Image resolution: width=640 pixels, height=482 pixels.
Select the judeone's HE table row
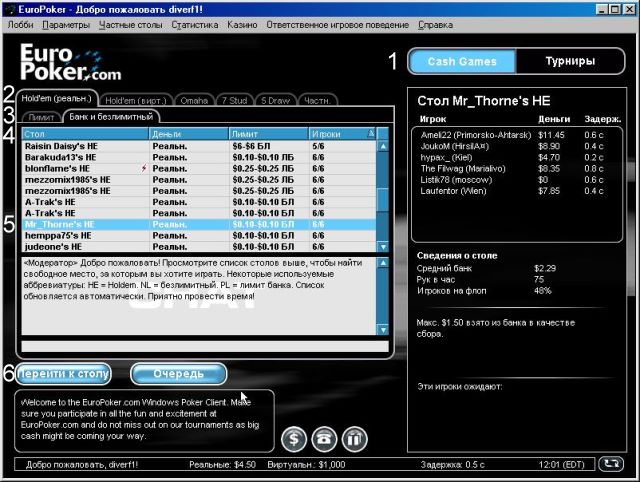(x=199, y=247)
